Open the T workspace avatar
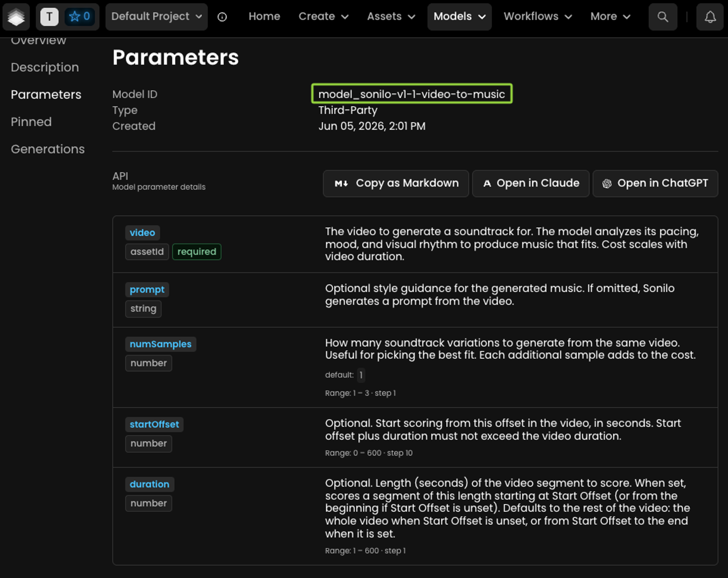The height and width of the screenshot is (578, 728). [x=49, y=17]
